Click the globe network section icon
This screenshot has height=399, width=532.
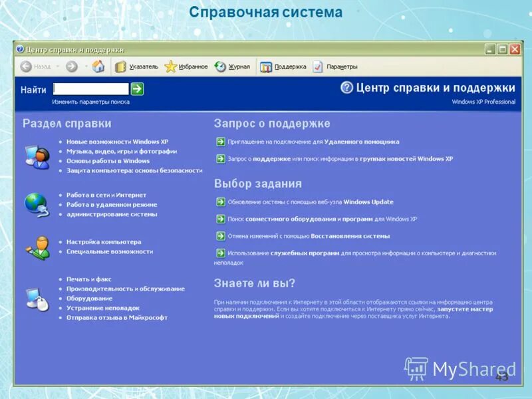click(x=37, y=205)
